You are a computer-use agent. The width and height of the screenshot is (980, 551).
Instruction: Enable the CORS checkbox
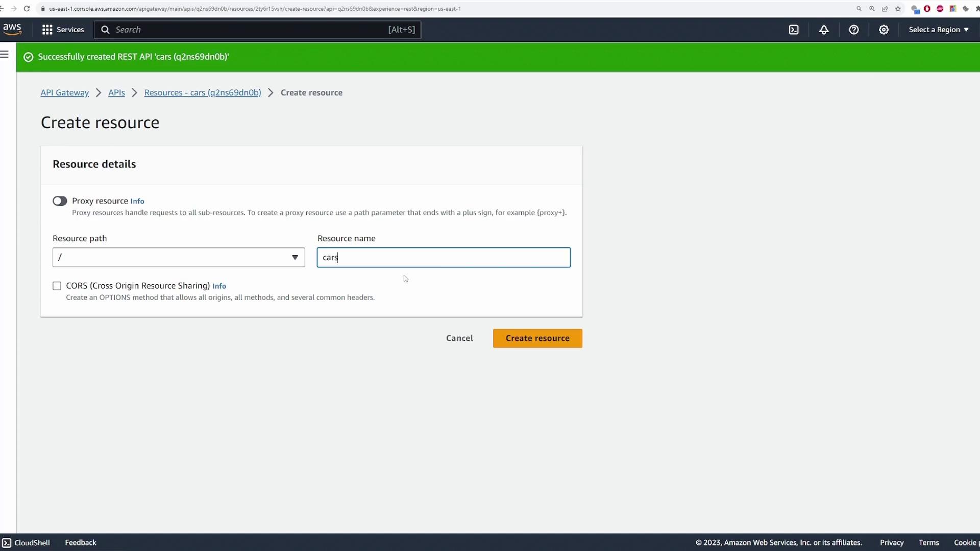57,286
